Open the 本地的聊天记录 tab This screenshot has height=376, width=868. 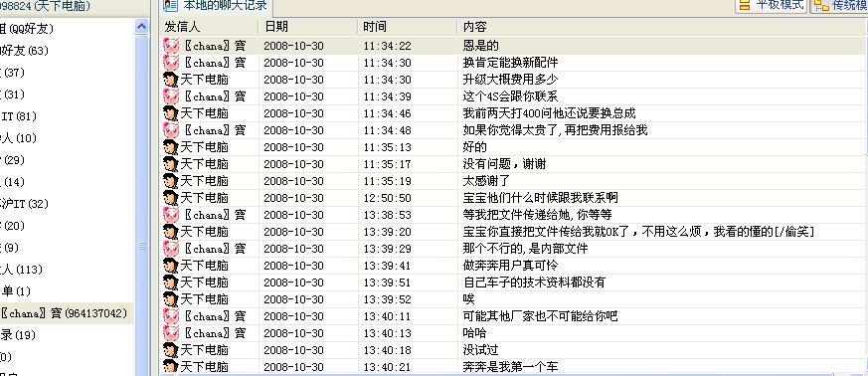[217, 7]
